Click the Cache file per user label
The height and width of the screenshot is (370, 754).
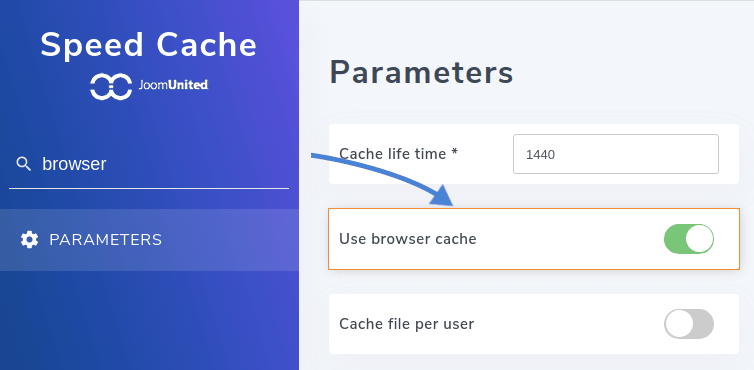(406, 324)
